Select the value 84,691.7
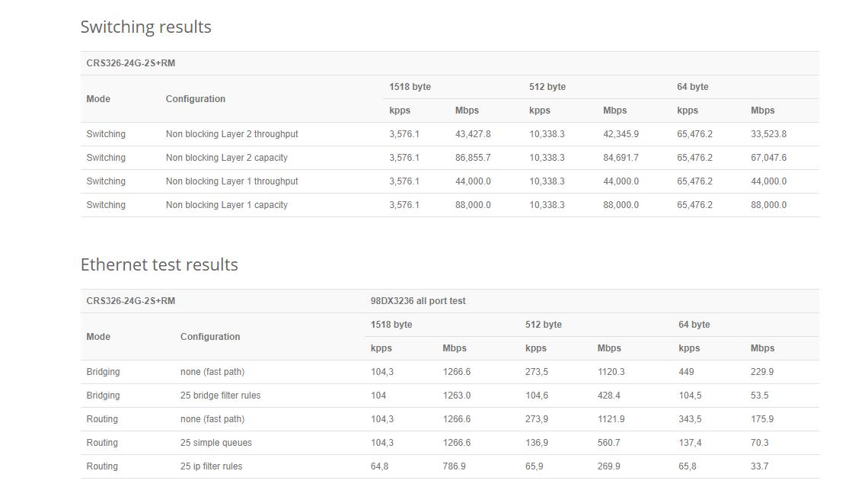The image size is (868, 487). (621, 158)
